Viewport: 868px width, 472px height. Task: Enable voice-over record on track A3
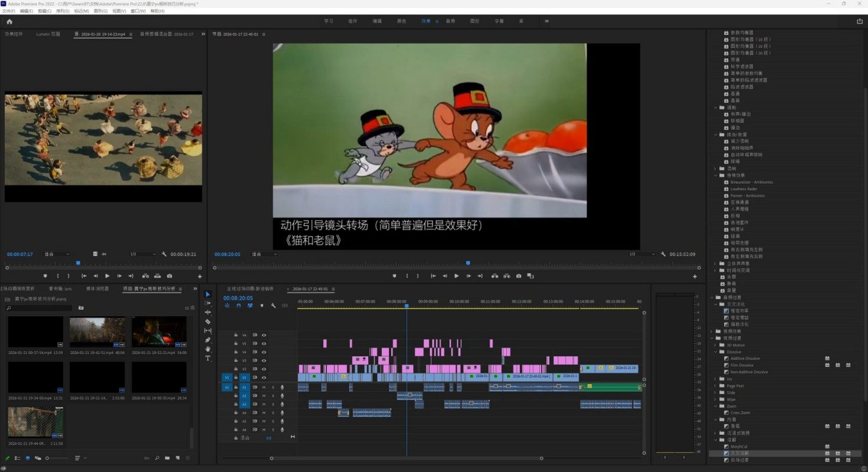coord(282,404)
